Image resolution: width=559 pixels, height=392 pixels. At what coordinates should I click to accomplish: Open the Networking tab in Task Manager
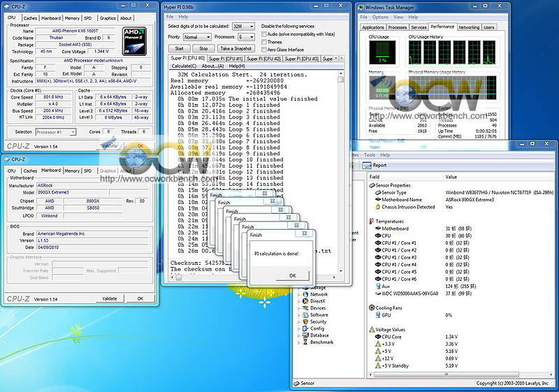[x=469, y=27]
